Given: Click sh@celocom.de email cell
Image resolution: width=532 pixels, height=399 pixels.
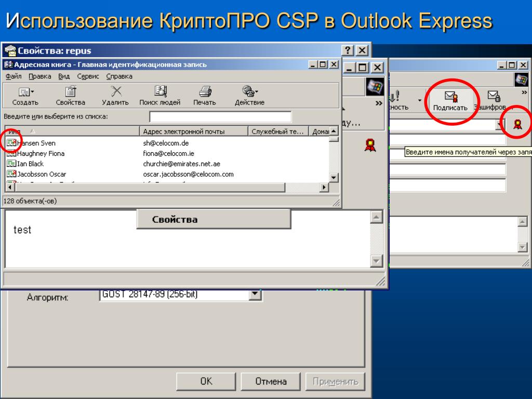Looking at the screenshot, I should point(166,143).
